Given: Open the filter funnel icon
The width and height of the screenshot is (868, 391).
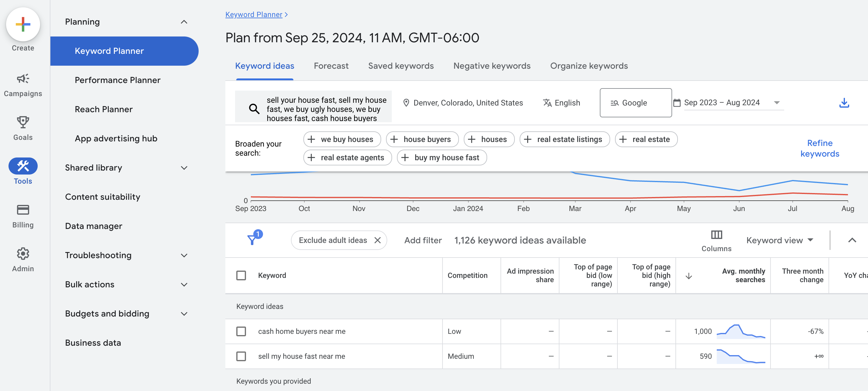Looking at the screenshot, I should click(x=252, y=240).
